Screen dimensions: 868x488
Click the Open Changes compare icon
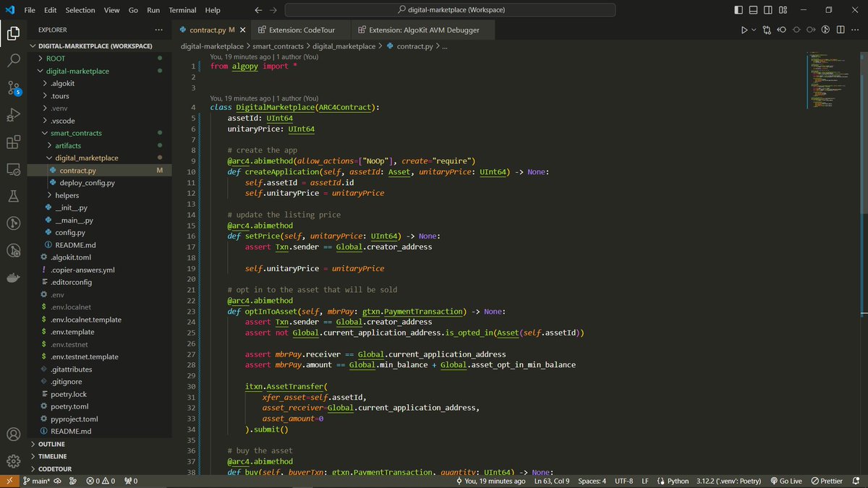[766, 30]
